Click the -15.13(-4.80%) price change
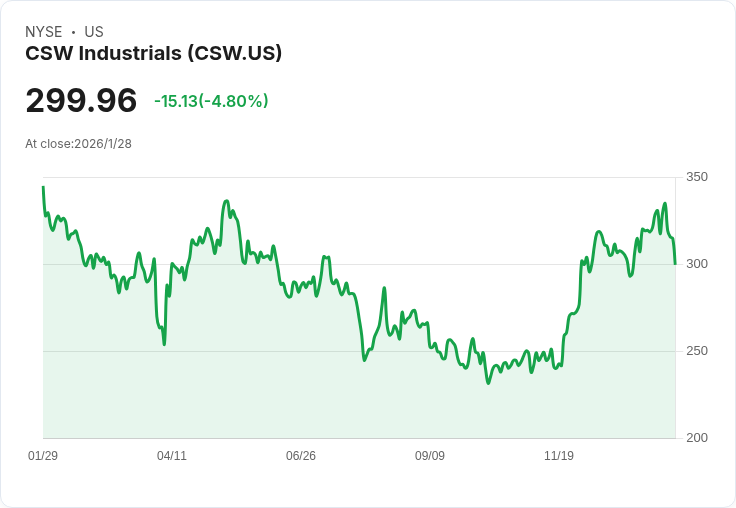Screen dimensions: 736x508 (x=211, y=101)
